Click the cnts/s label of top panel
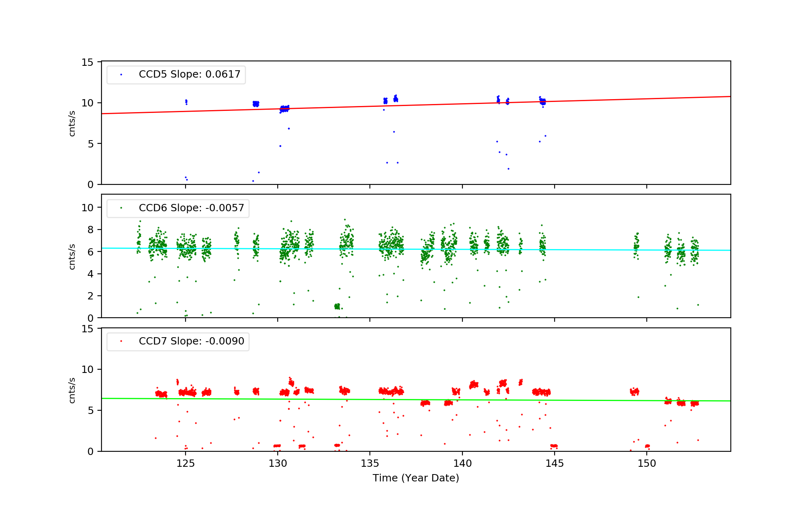The image size is (812, 507). pos(72,123)
